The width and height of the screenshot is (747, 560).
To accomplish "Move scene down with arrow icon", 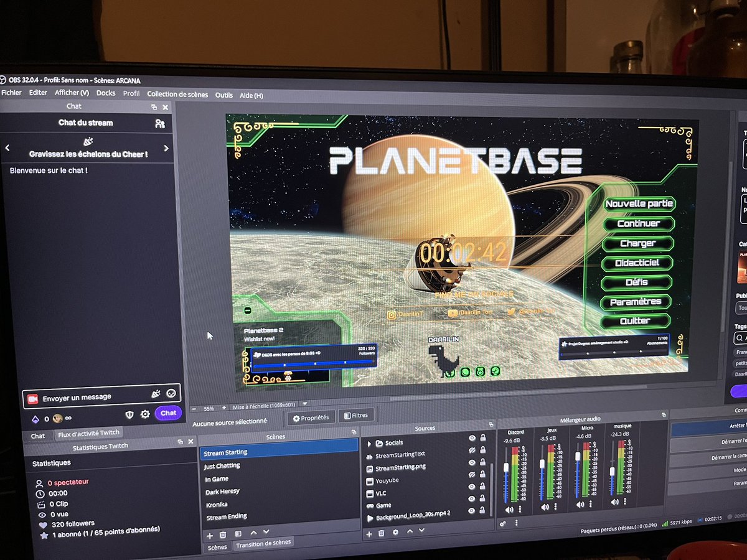I will click(x=266, y=533).
